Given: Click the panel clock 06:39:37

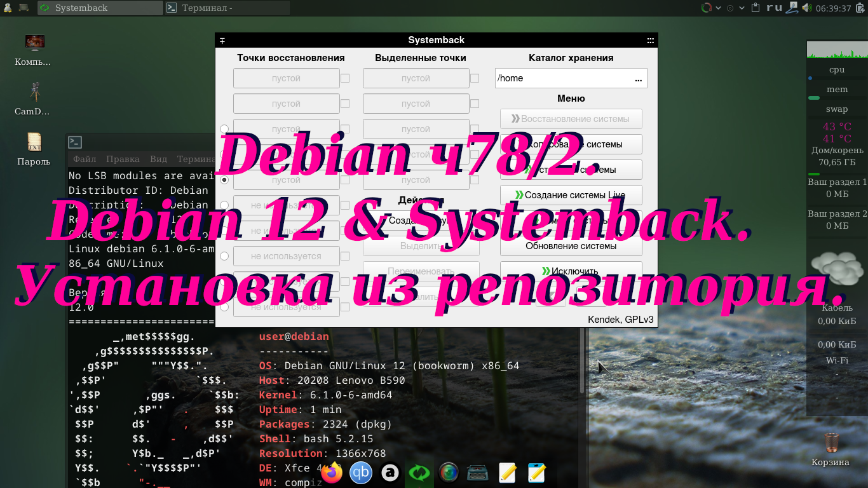Looking at the screenshot, I should tap(833, 8).
